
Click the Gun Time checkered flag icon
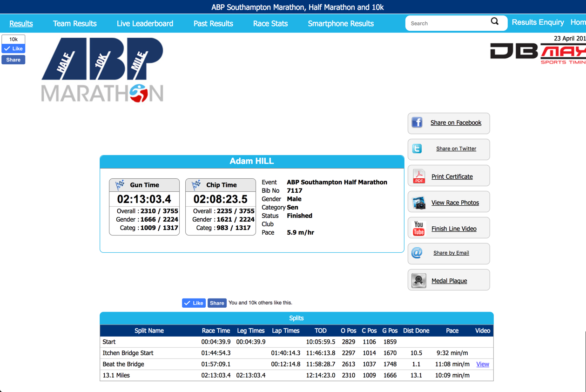coord(120,185)
